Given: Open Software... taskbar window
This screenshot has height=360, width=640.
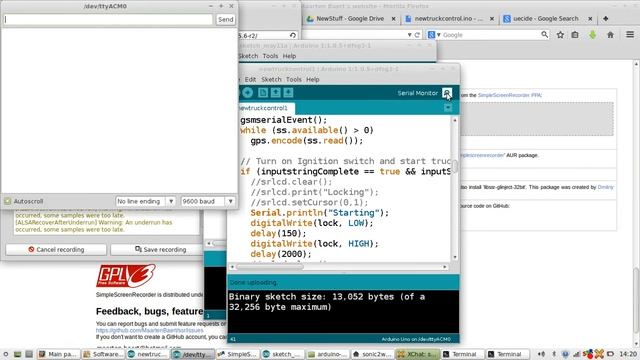Looking at the screenshot, I should (x=103, y=354).
